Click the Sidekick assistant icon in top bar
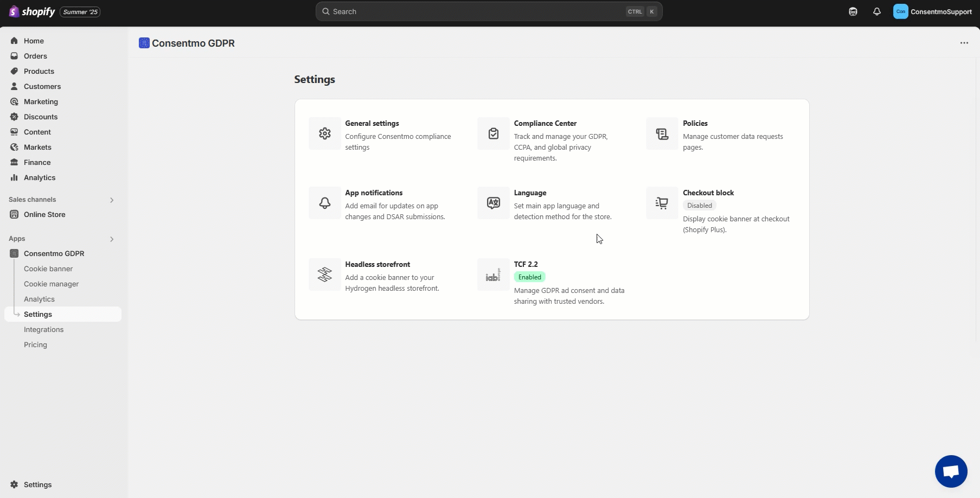 853,11
